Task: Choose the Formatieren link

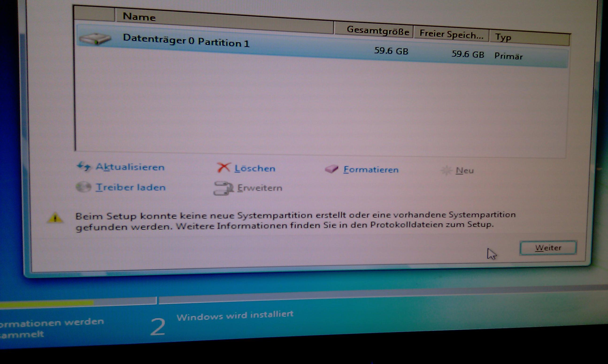Action: (x=371, y=169)
